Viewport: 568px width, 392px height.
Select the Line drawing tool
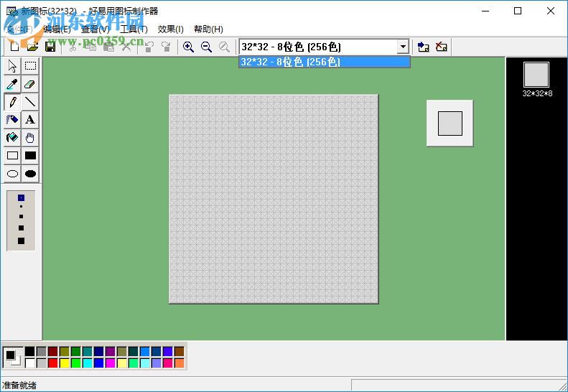click(30, 102)
